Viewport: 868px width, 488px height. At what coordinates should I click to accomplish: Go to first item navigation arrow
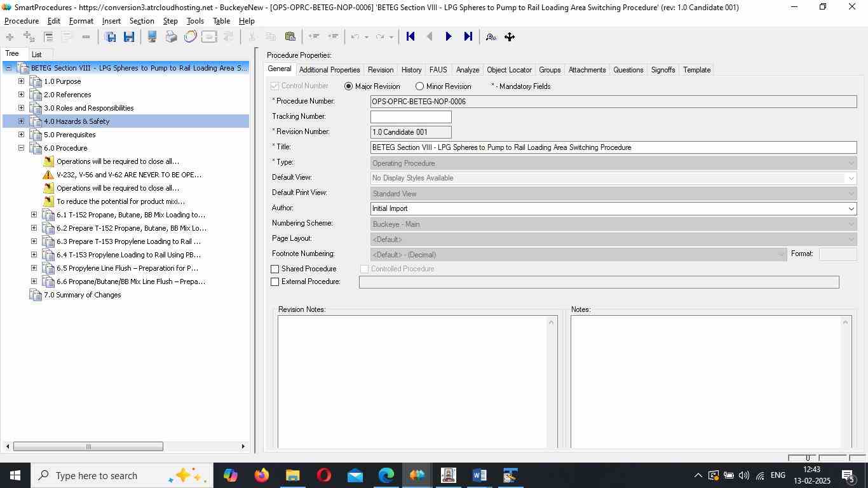(410, 37)
